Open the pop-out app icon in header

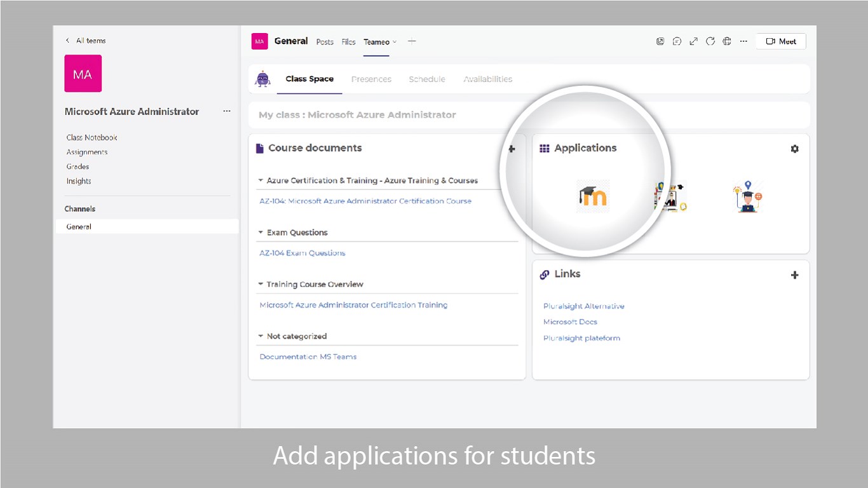point(660,41)
